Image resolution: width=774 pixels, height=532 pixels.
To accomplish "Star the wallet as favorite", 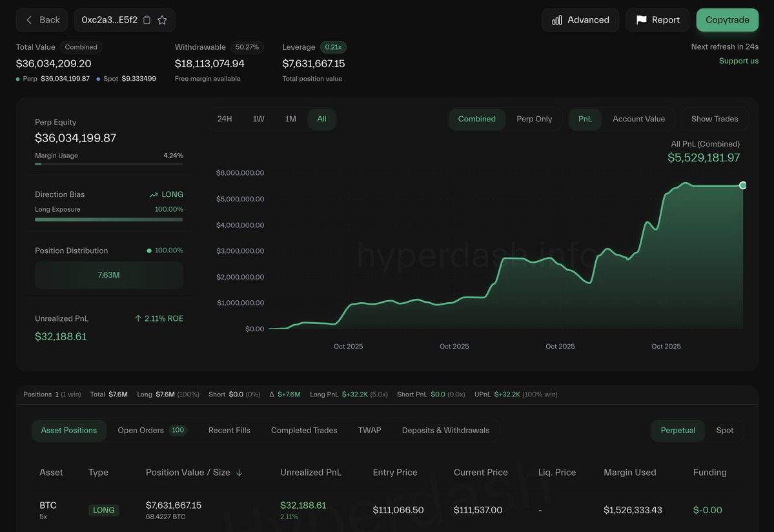I will (162, 20).
